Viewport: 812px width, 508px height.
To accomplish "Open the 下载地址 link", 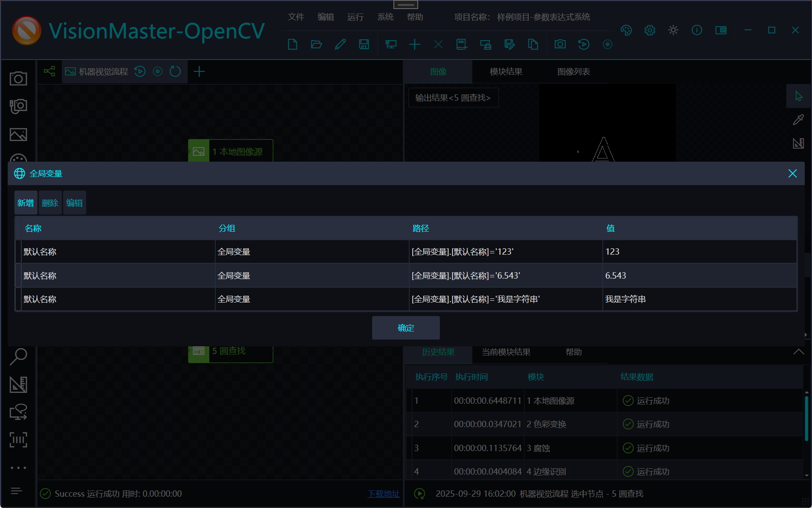I will [x=383, y=494].
